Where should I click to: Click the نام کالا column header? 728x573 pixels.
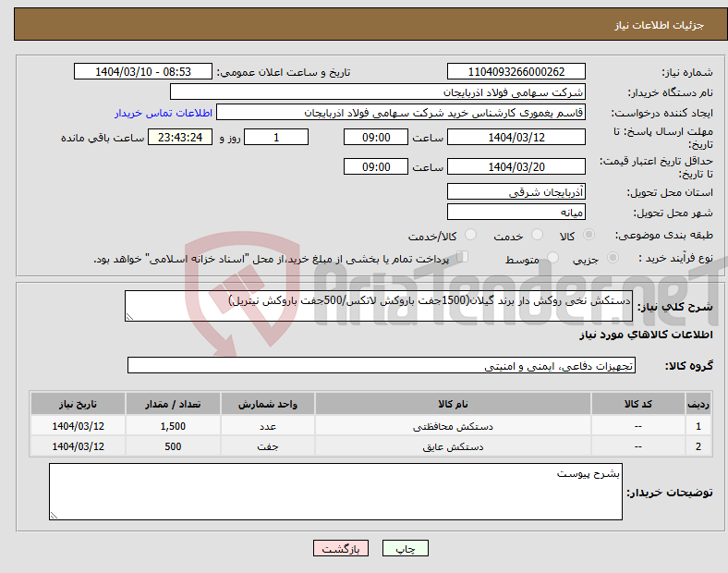pos(453,404)
